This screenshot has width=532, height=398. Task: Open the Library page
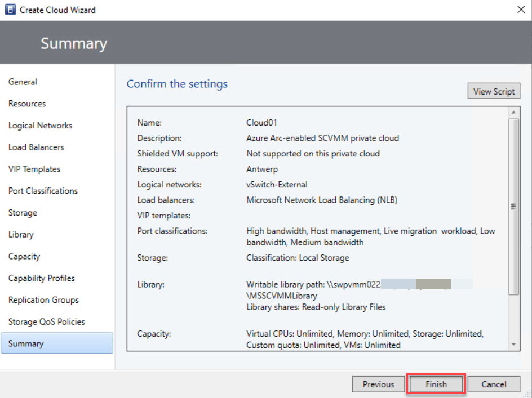click(x=21, y=235)
